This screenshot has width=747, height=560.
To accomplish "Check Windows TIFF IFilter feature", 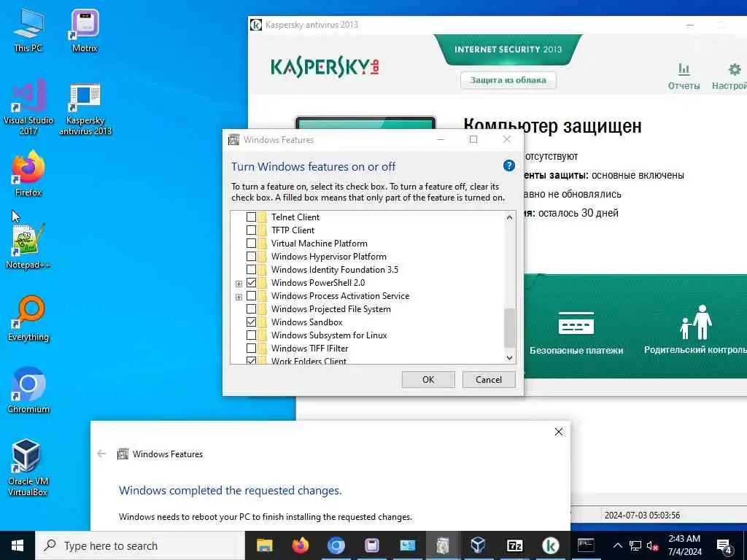I will click(x=251, y=348).
